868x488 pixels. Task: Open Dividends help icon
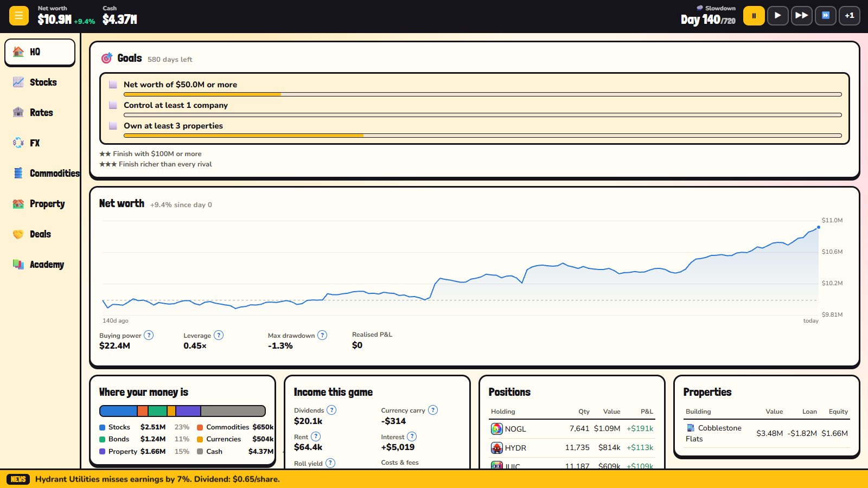click(x=331, y=410)
